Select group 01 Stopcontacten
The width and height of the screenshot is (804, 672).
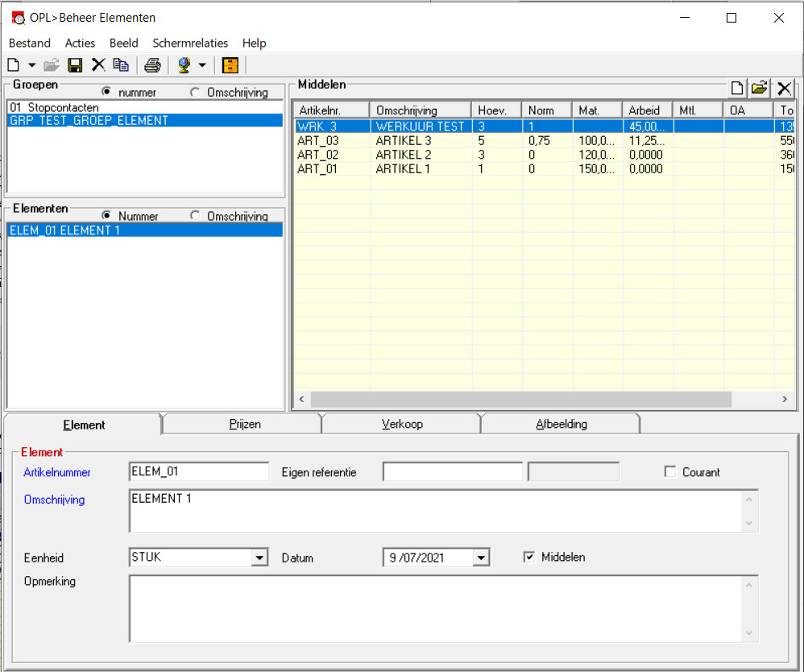pyautogui.click(x=144, y=107)
